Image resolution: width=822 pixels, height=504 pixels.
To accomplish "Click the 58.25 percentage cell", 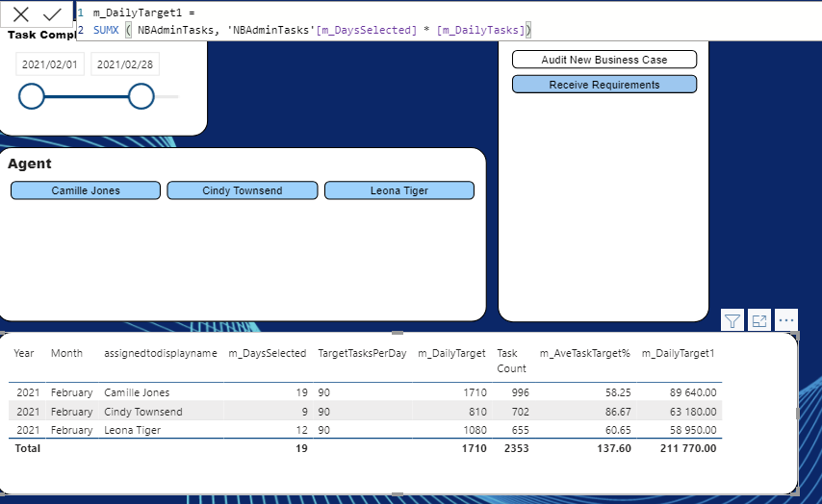I will point(618,392).
